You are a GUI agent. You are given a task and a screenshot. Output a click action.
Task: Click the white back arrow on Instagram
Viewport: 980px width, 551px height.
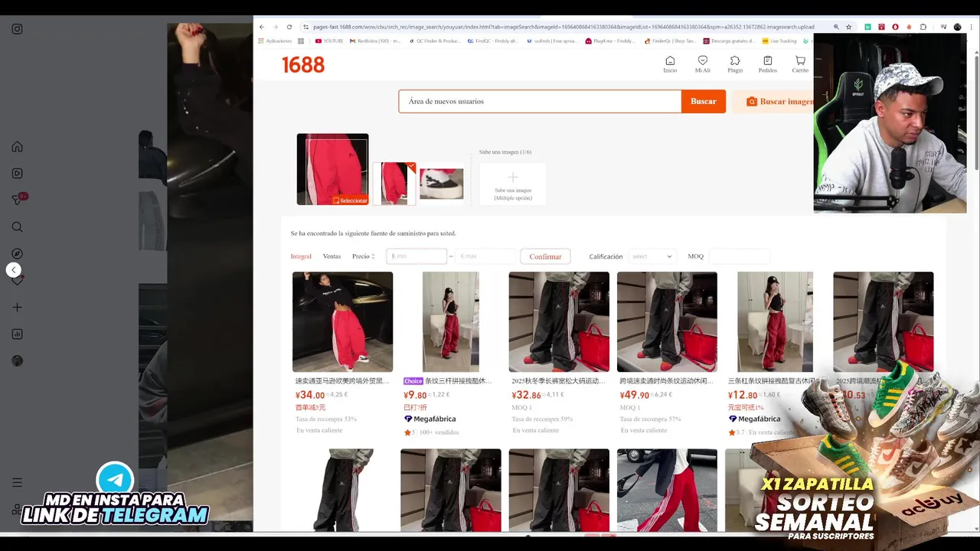tap(13, 269)
